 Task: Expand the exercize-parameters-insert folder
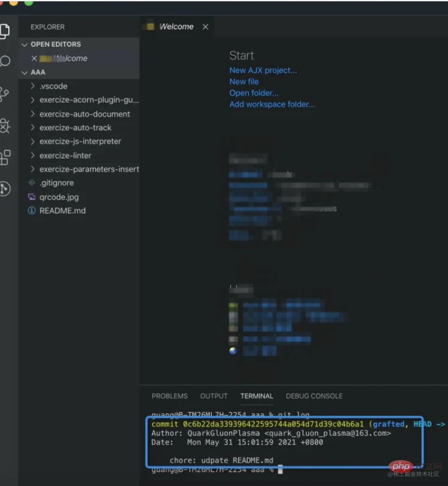pos(32,169)
